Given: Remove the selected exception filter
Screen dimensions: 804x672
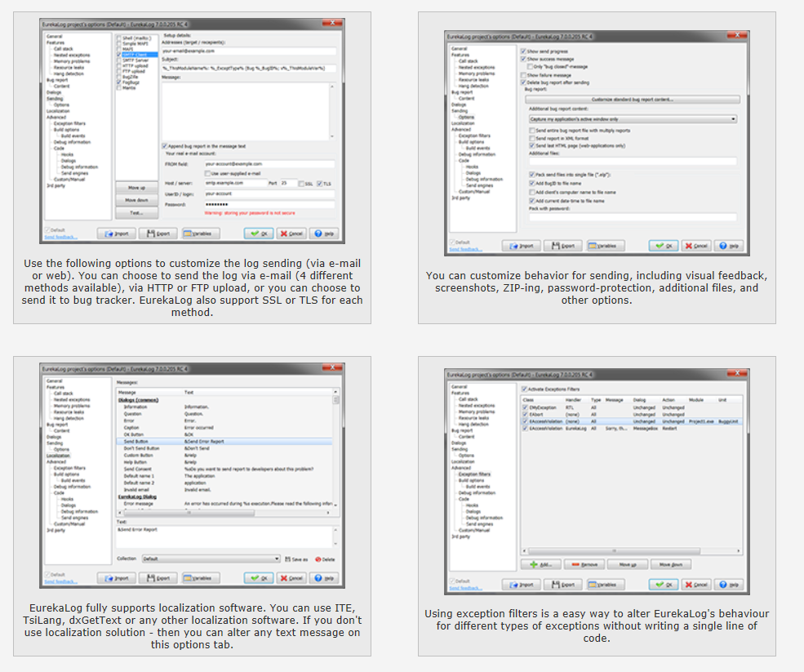Looking at the screenshot, I should pyautogui.click(x=584, y=565).
